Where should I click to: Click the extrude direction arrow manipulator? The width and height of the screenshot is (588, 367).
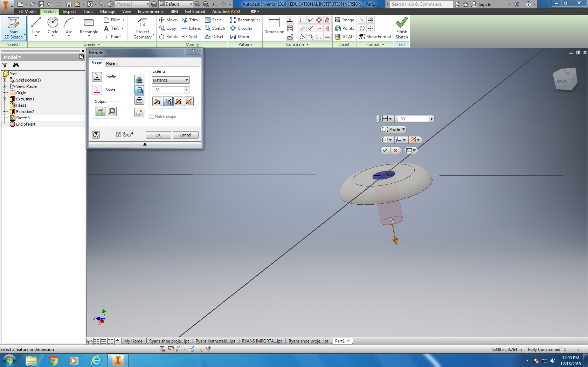pos(394,234)
